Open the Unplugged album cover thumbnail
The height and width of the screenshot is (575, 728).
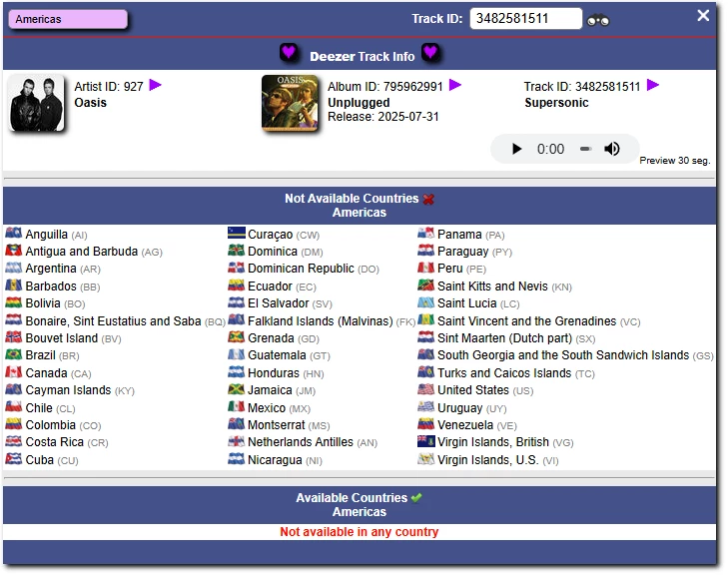(291, 103)
